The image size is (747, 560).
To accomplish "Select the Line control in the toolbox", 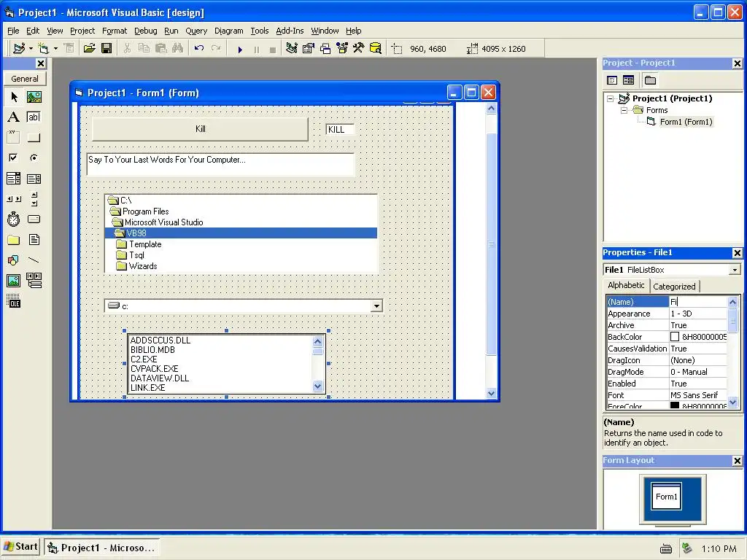I will [34, 260].
